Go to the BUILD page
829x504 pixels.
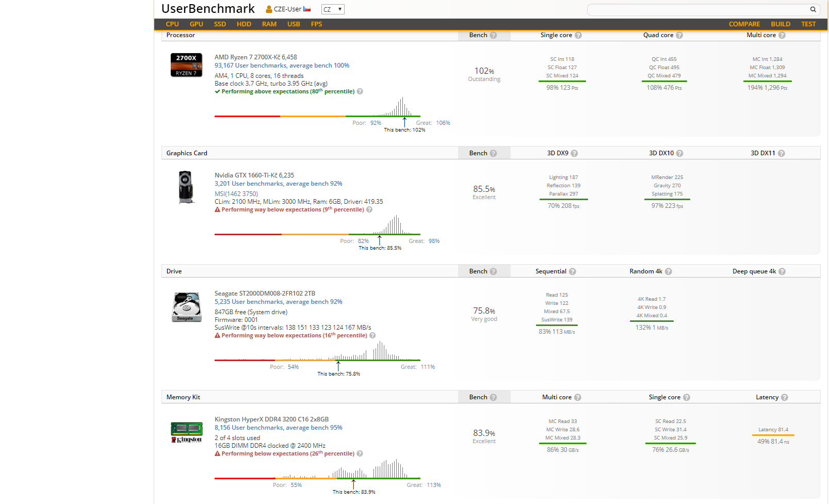tap(781, 24)
